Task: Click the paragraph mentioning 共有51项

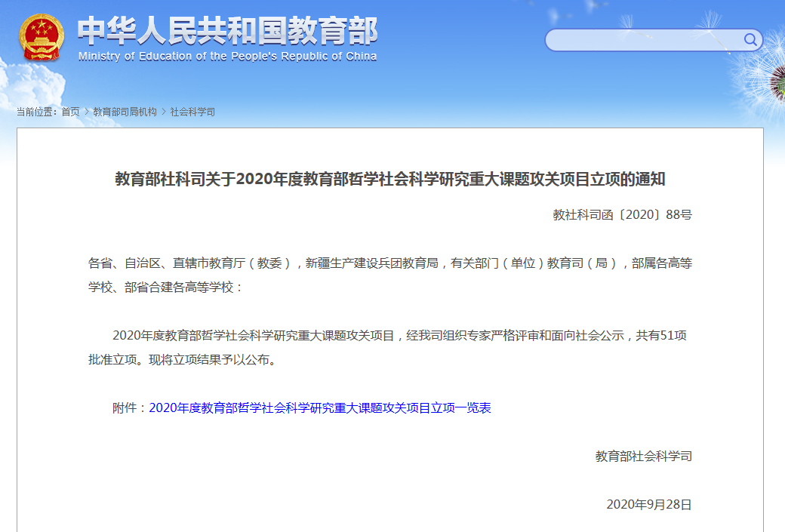Action: coord(387,347)
